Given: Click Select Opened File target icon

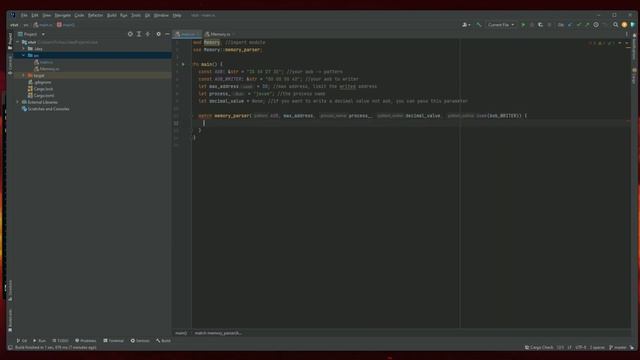Looking at the screenshot, I should tap(130, 34).
